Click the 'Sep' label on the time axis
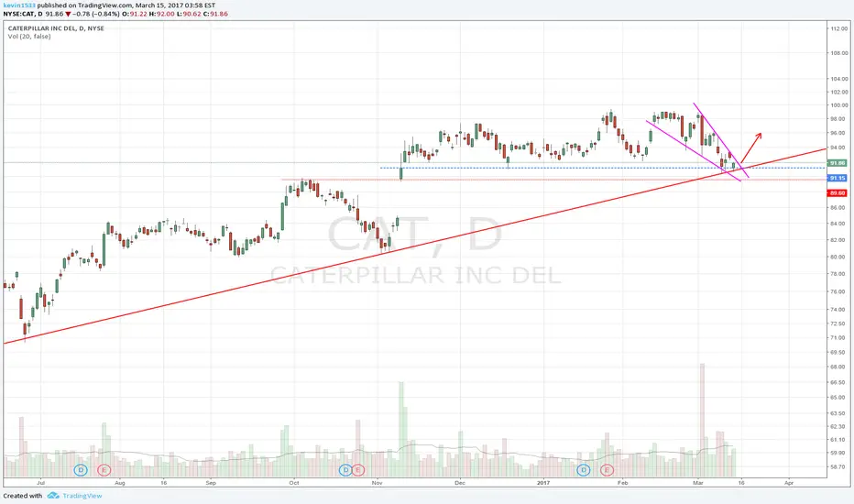Screen dimensions: 854x504 tap(211, 483)
